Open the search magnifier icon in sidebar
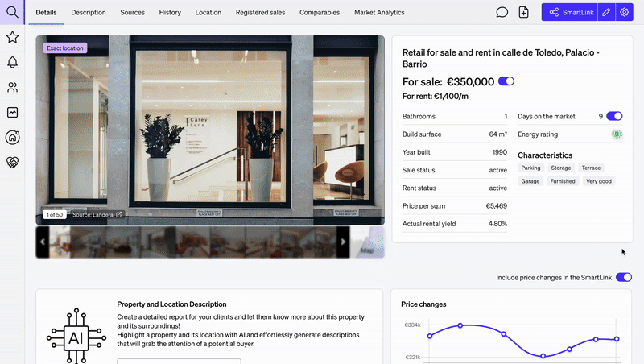This screenshot has height=364, width=644. [12, 12]
